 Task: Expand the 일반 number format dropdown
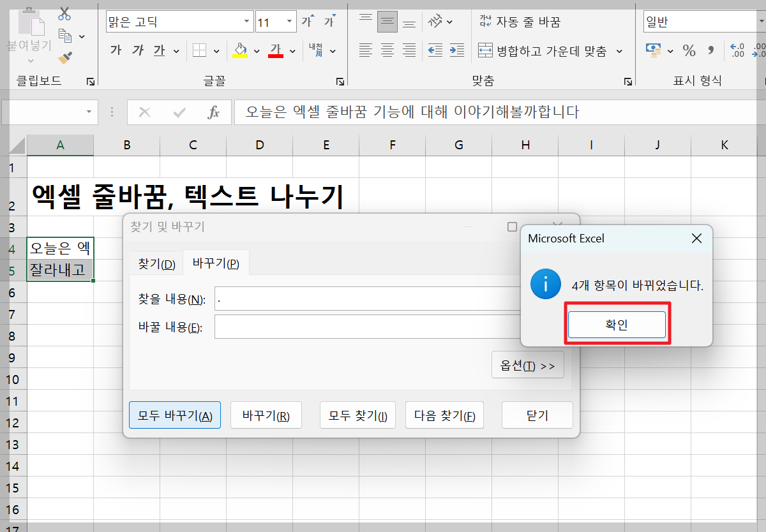(x=762, y=21)
